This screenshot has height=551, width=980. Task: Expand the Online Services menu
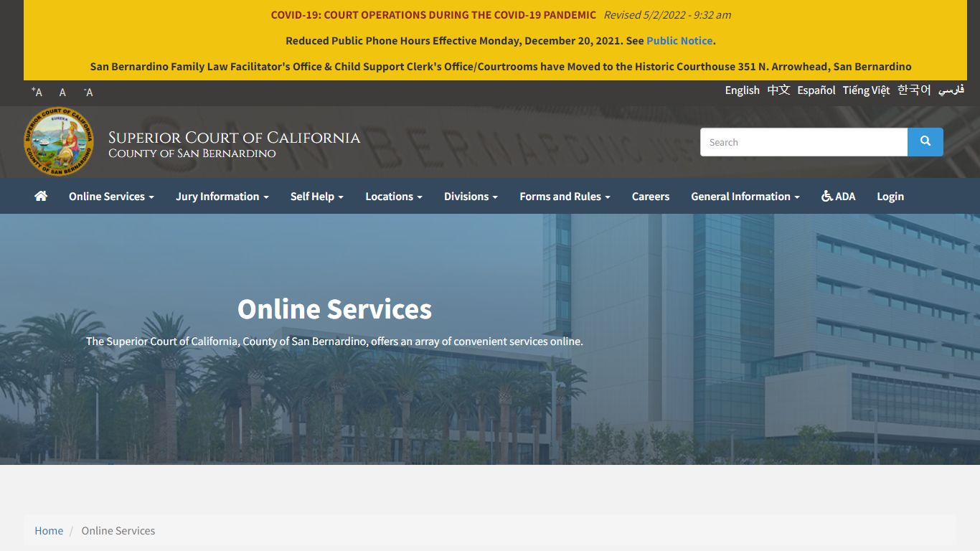point(111,196)
